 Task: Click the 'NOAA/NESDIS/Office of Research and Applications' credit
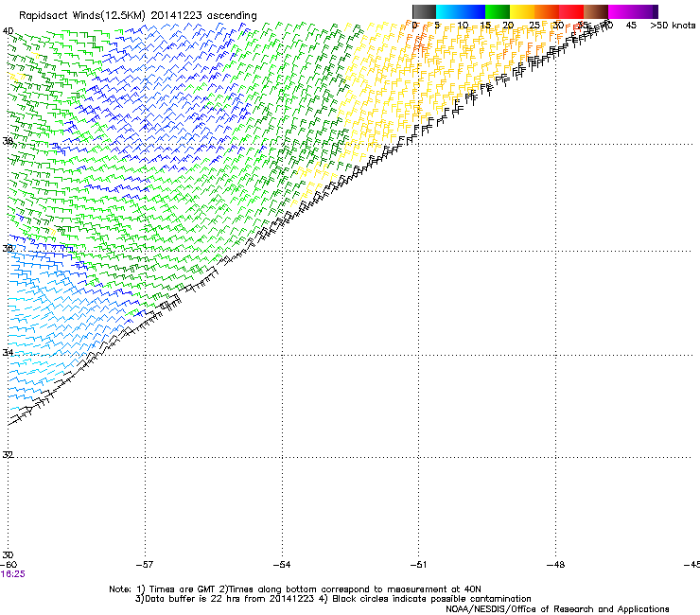(557, 609)
